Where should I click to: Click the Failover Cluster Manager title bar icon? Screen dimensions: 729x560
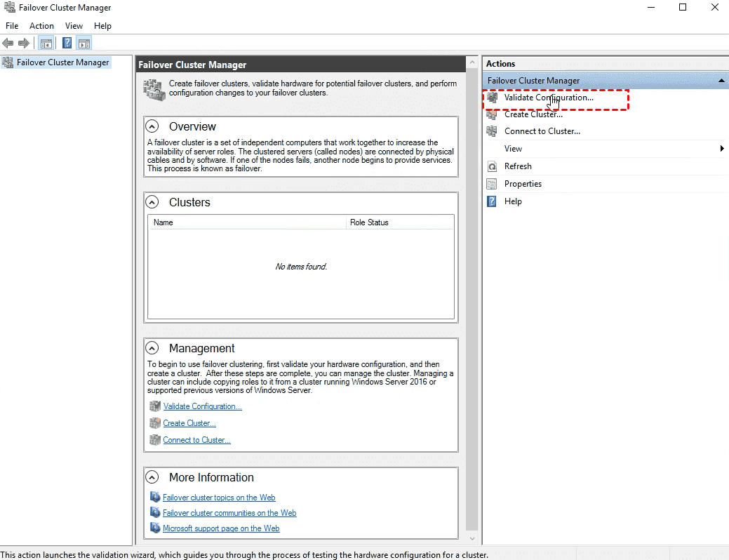click(9, 8)
